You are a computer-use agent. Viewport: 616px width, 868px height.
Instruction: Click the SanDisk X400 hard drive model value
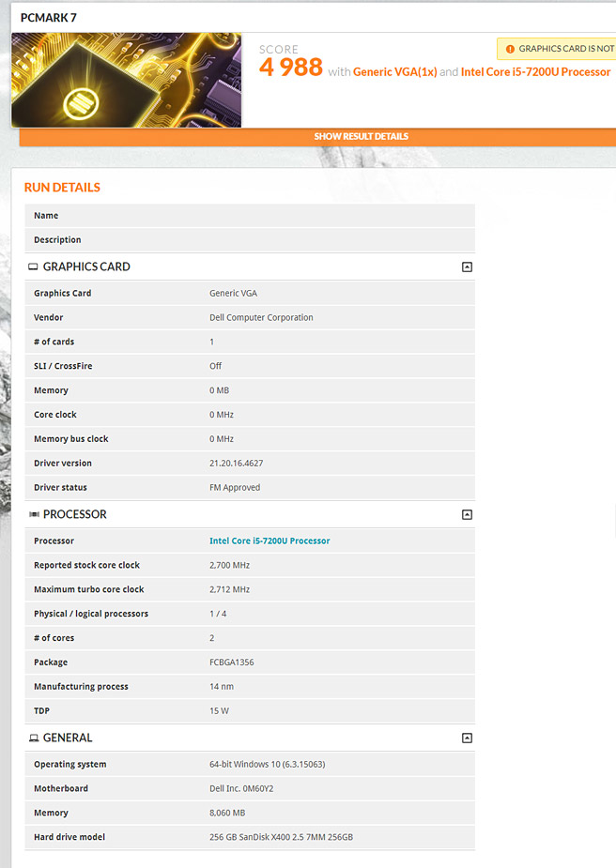click(281, 838)
